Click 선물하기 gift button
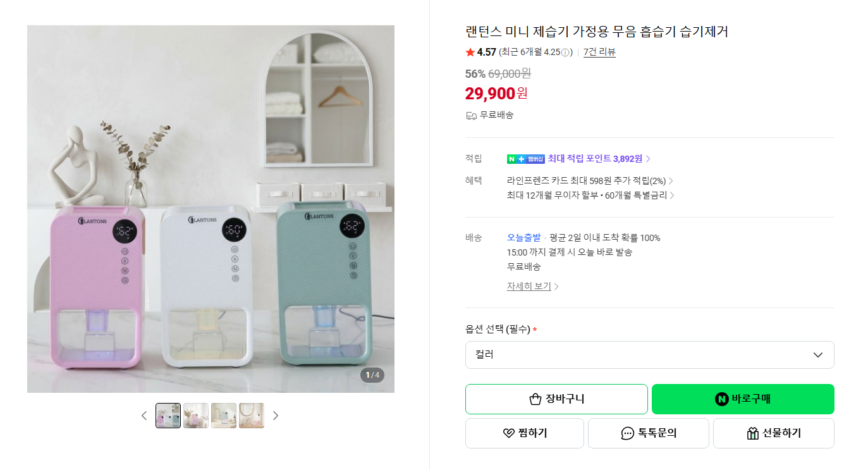This screenshot has height=470, width=868. tap(774, 433)
